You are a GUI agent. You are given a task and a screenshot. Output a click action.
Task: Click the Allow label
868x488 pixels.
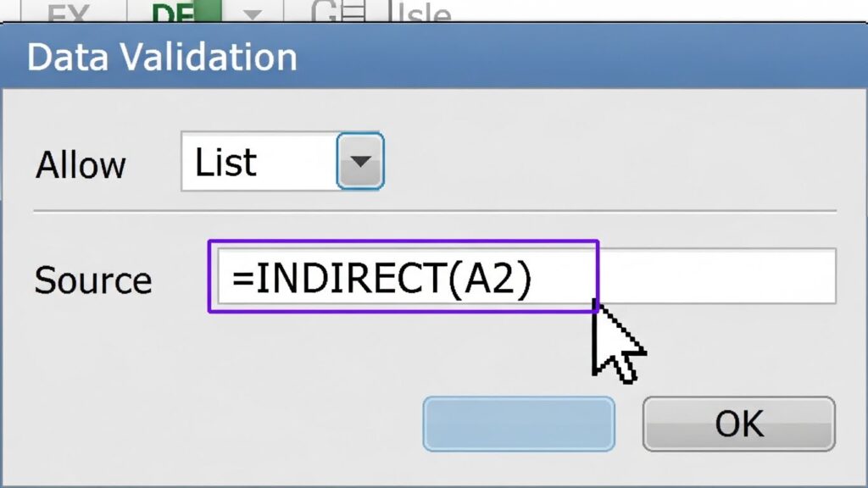coord(81,164)
